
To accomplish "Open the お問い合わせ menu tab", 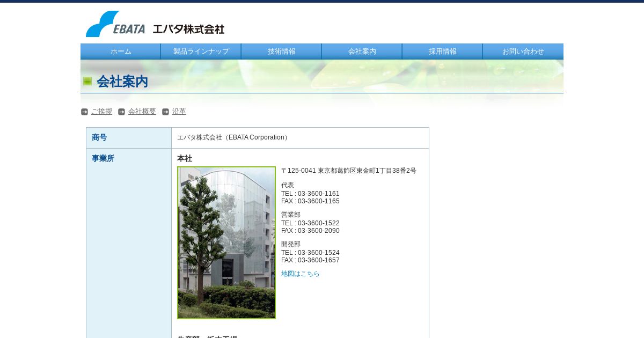I will (523, 52).
